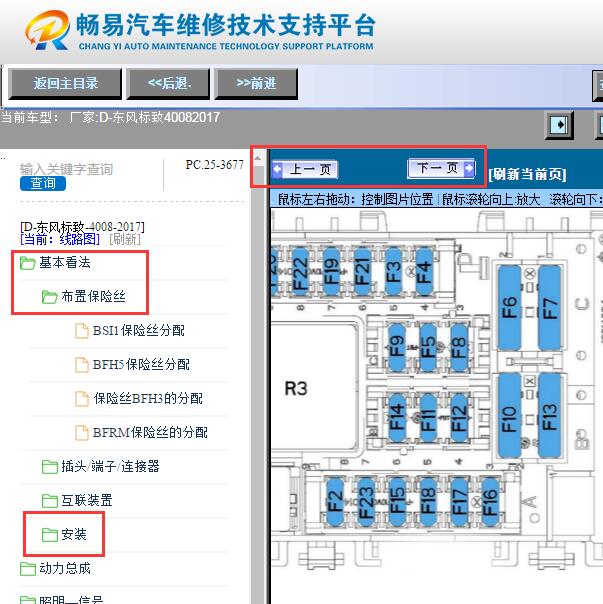Click the 返回主目录 button

point(65,84)
